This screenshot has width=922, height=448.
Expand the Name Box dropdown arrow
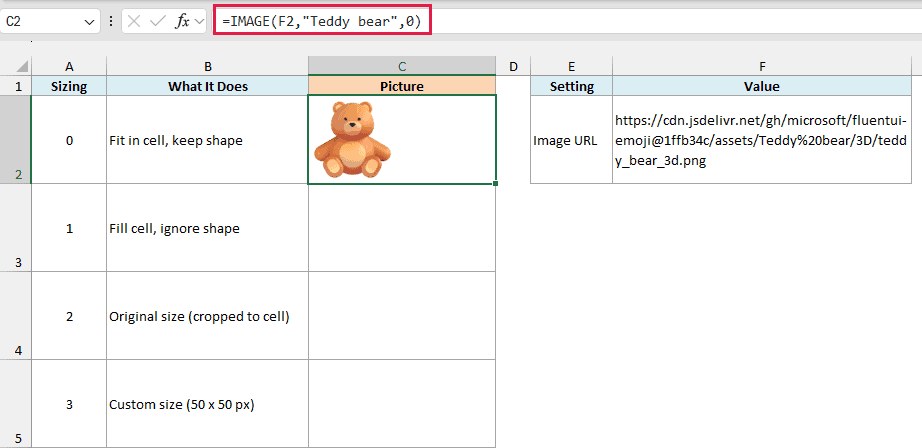(89, 22)
